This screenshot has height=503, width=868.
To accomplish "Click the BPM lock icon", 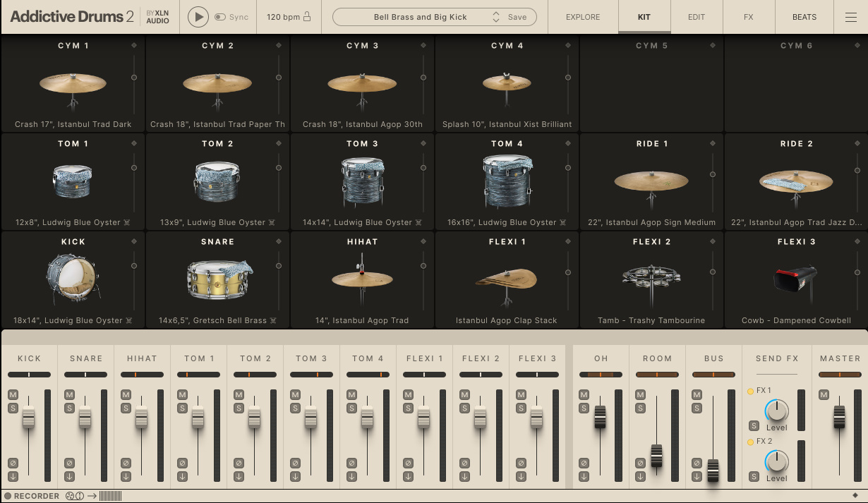I will (x=306, y=17).
